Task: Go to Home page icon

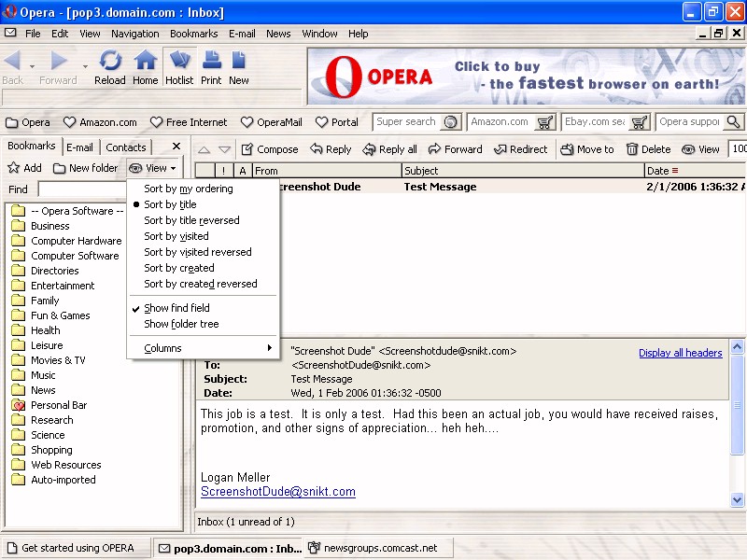Action: pyautogui.click(x=146, y=62)
